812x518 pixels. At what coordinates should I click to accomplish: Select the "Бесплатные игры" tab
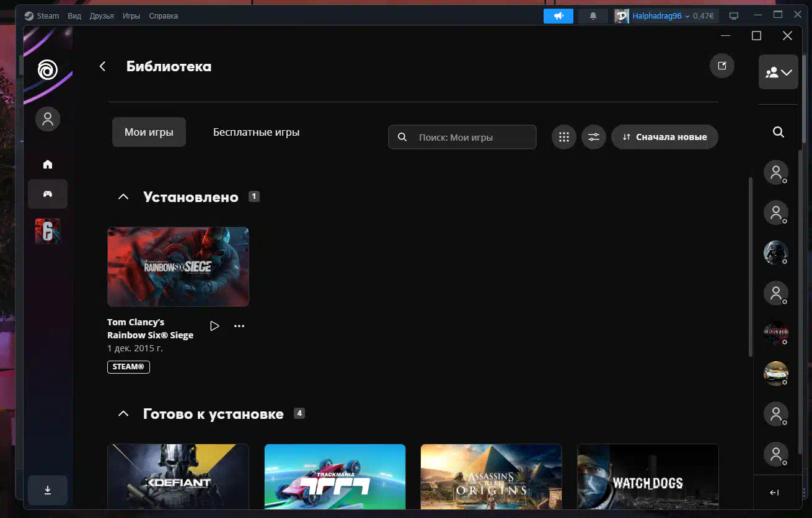pyautogui.click(x=256, y=132)
